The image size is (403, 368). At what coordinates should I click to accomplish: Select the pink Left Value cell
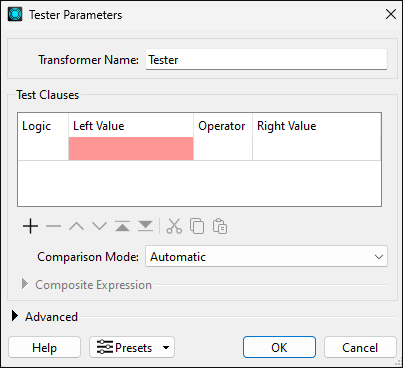coord(131,149)
